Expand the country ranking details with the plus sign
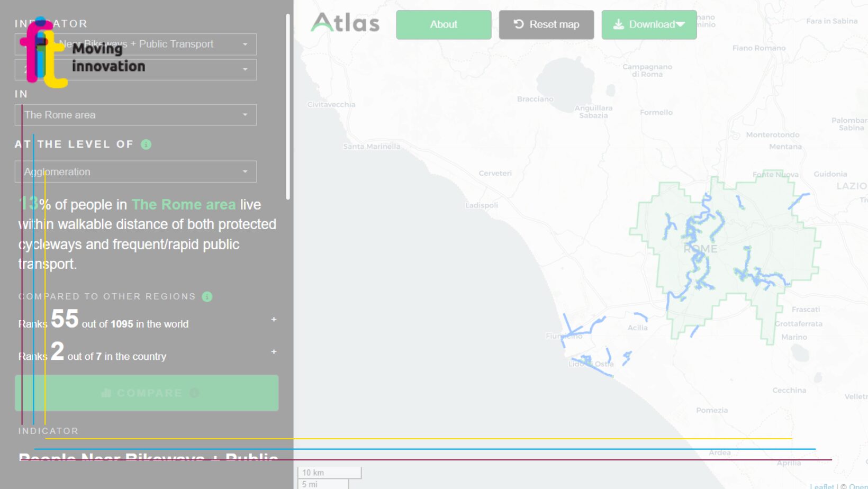This screenshot has width=868, height=489. tap(274, 352)
